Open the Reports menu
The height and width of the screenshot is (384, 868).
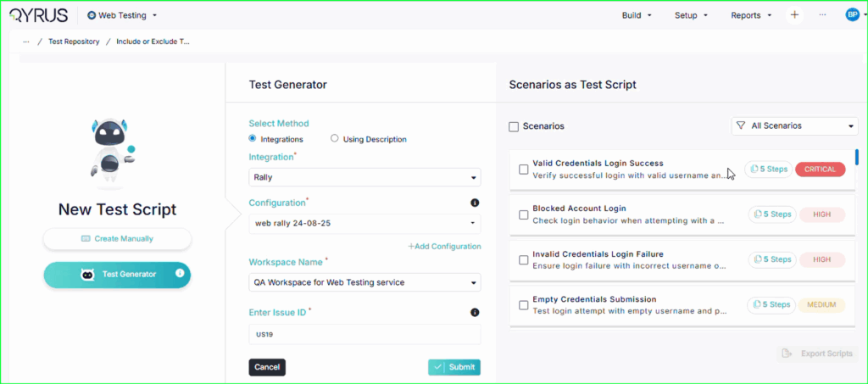click(751, 15)
